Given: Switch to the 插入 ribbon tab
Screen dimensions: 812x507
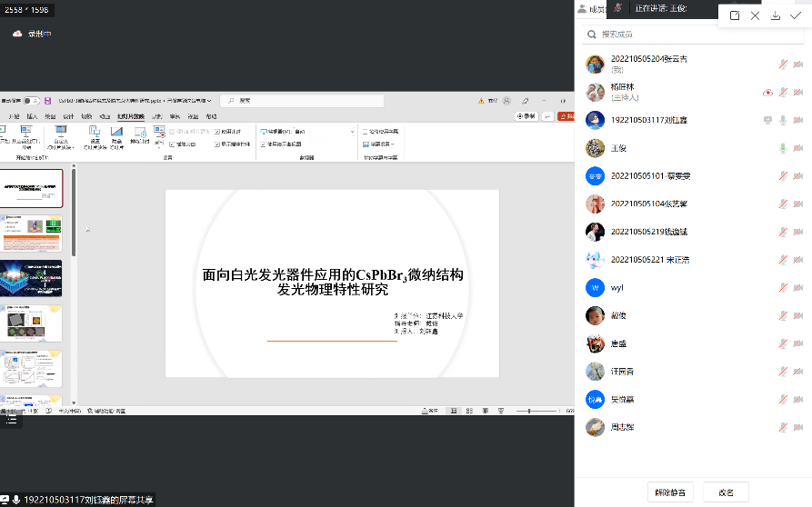Looking at the screenshot, I should (33, 116).
